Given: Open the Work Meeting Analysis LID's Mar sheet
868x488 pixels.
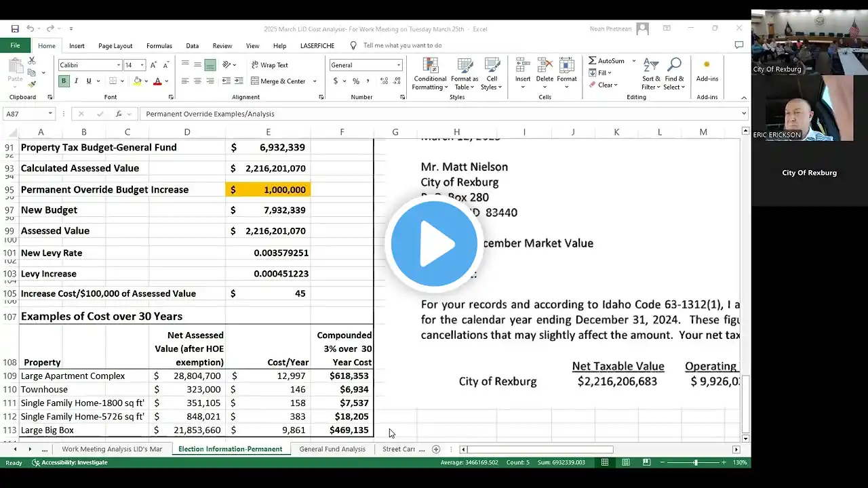Looking at the screenshot, I should pos(112,449).
